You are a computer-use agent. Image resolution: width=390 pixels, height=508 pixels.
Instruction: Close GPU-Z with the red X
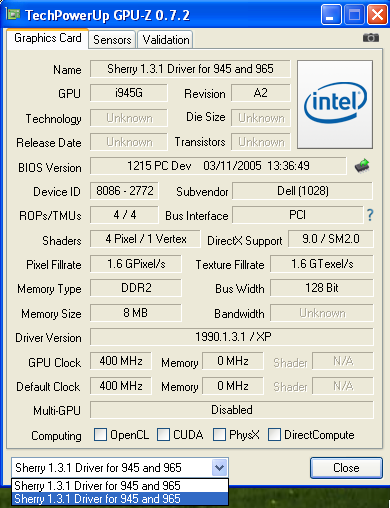(377, 15)
